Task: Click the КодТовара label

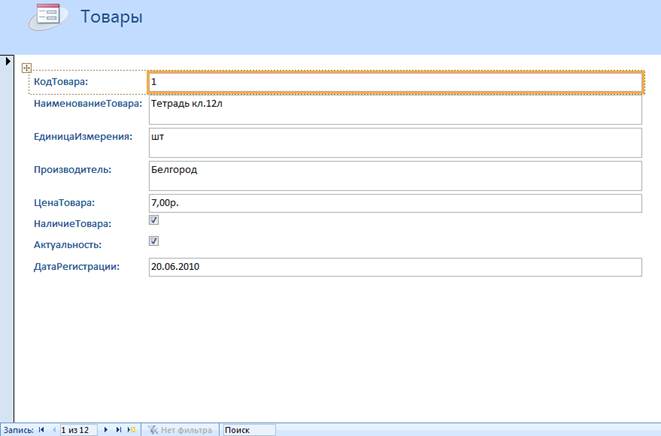Action: [x=61, y=81]
